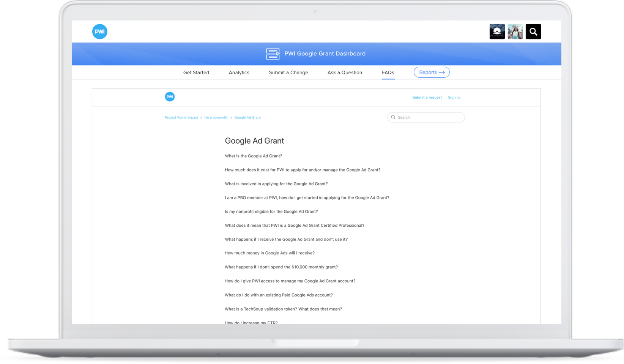Open 'What is the Google Ad Grant?' article
This screenshot has width=624, height=364.
pos(253,156)
